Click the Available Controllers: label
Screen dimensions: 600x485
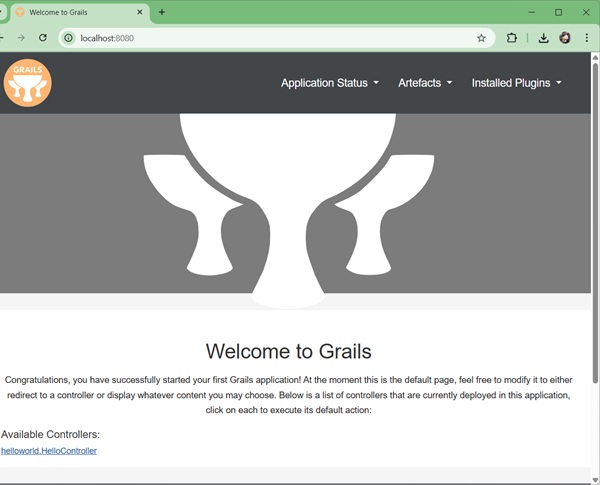50,434
